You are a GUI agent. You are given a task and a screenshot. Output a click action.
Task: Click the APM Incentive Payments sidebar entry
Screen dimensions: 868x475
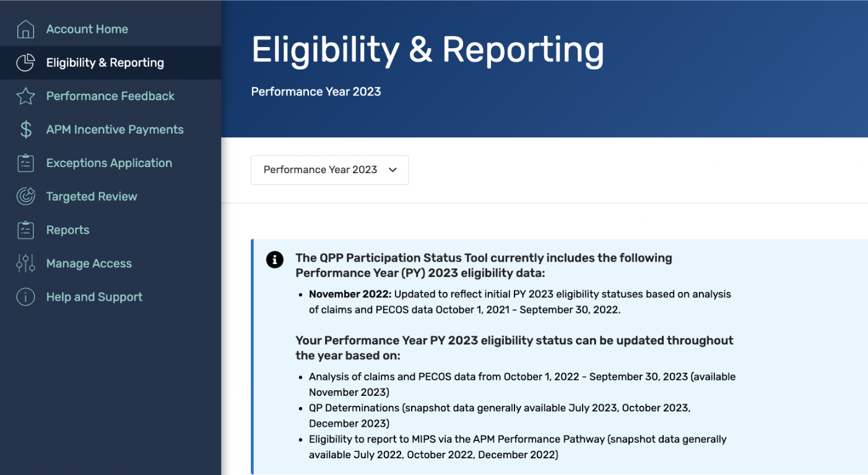pos(115,129)
